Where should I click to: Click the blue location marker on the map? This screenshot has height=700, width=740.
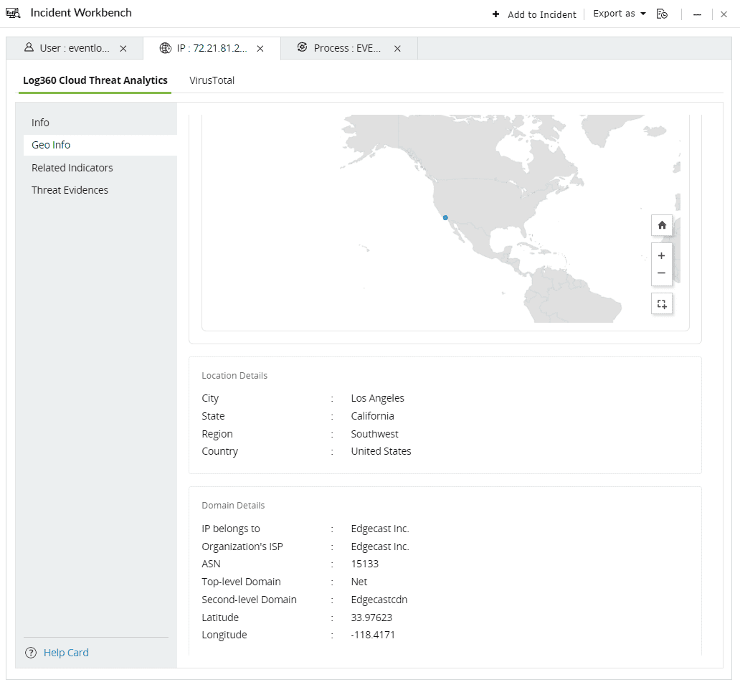(445, 217)
